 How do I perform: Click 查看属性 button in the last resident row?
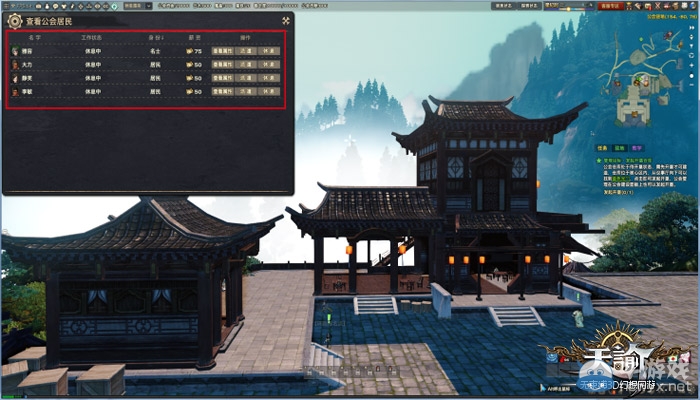pos(223,92)
